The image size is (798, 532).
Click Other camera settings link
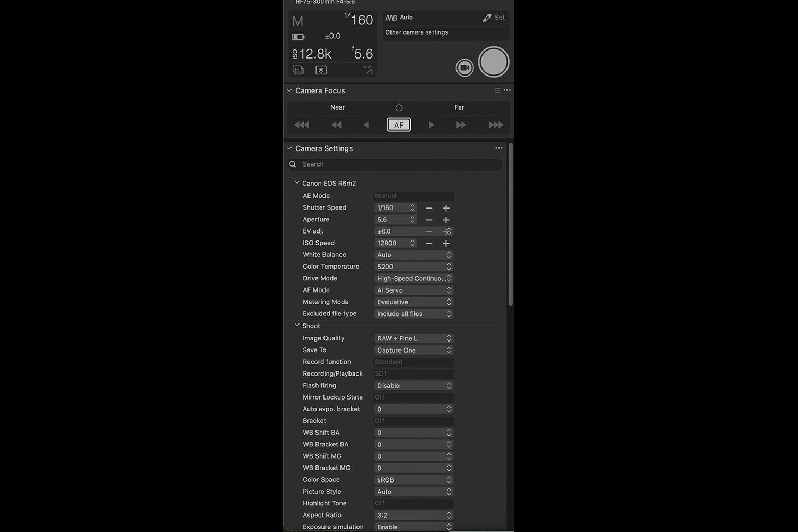(x=417, y=32)
